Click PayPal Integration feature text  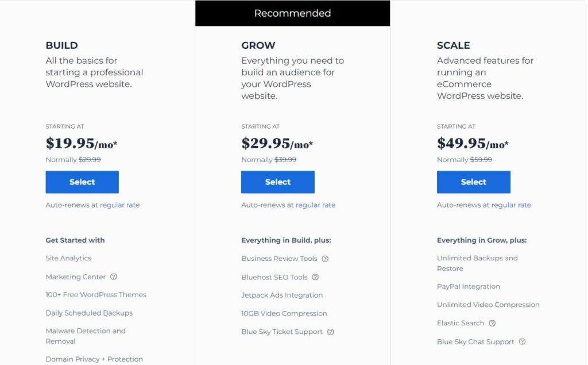[469, 286]
